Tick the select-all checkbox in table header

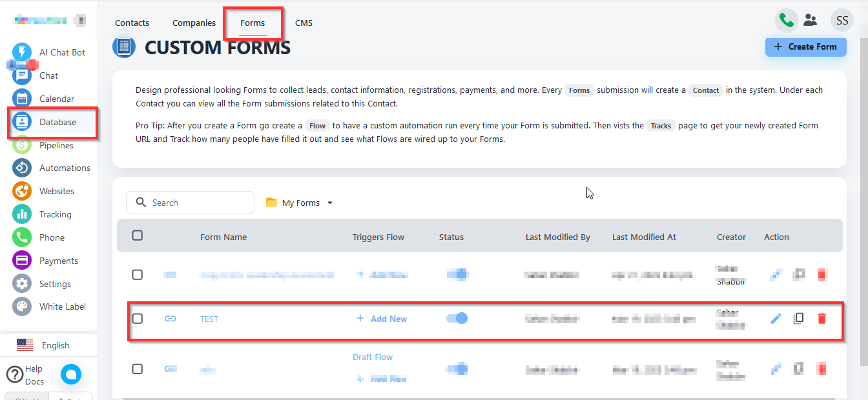click(138, 236)
